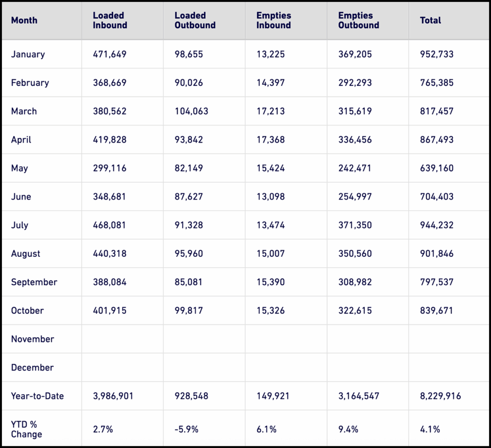Click October's Loaded Outbound value 99,817
The height and width of the screenshot is (448, 491).
coord(188,311)
